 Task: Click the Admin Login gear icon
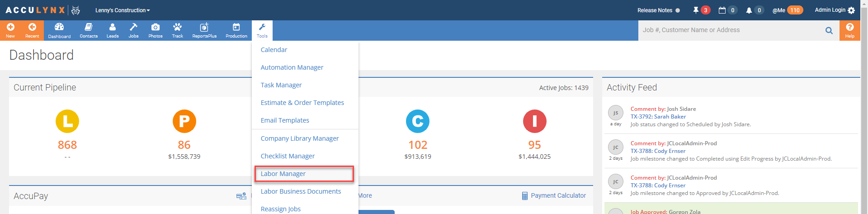tap(851, 10)
